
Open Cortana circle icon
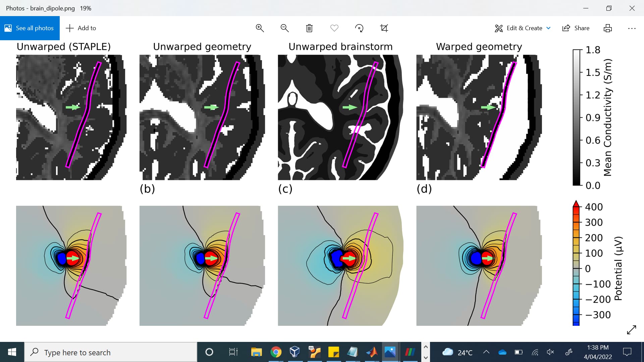click(209, 352)
